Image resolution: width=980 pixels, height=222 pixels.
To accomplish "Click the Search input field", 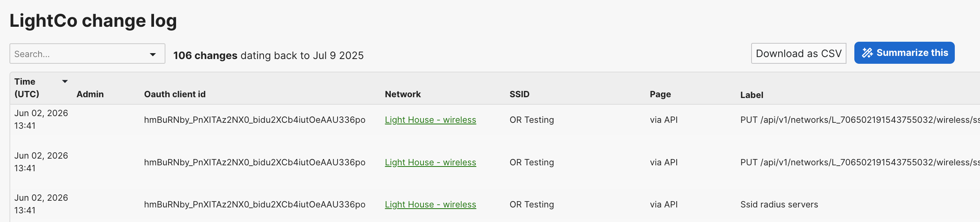I will point(87,54).
